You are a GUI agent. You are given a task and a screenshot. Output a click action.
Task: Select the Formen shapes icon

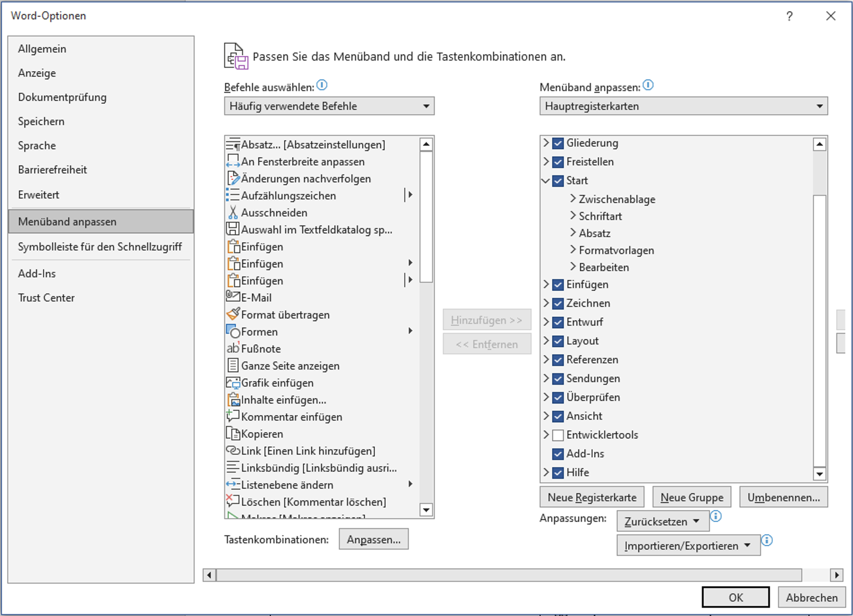(x=233, y=332)
